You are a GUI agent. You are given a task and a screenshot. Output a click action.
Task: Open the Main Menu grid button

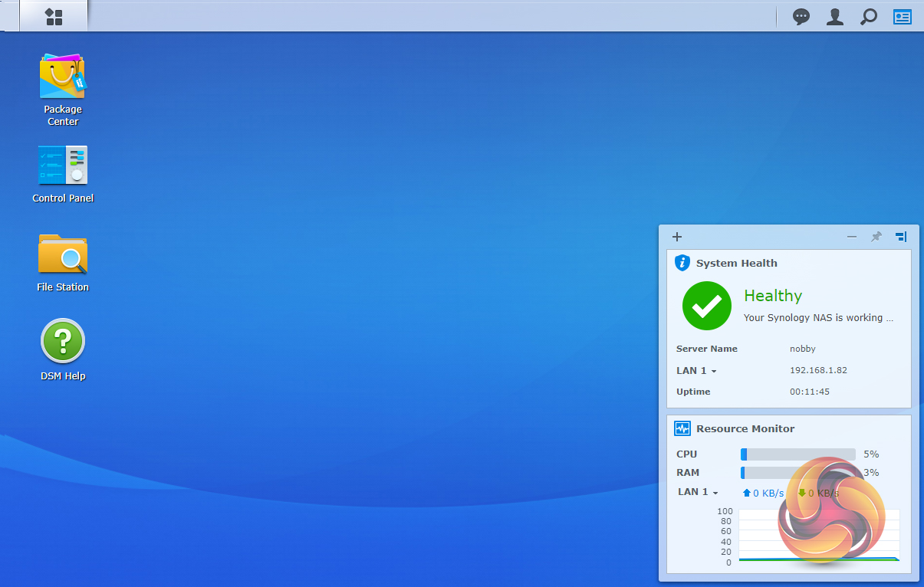54,16
